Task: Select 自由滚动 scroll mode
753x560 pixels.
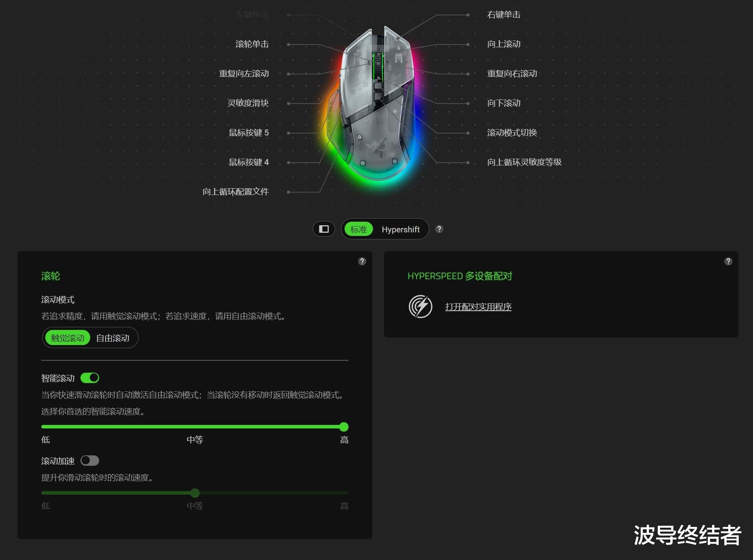Action: 113,338
